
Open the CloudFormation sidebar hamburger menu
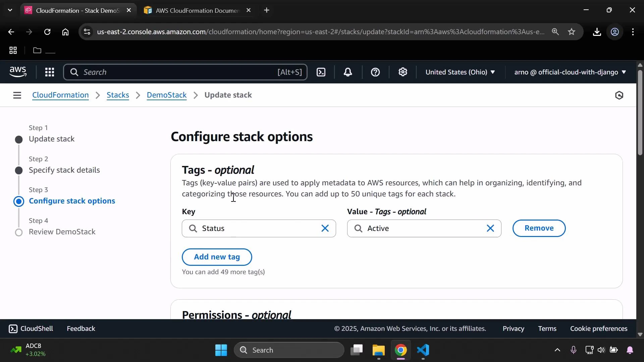(17, 95)
